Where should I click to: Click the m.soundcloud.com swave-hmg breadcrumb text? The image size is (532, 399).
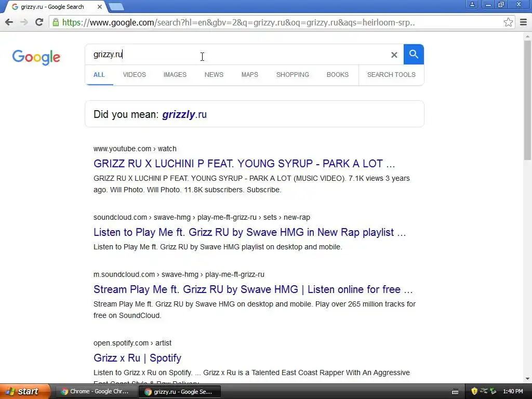[x=179, y=274]
